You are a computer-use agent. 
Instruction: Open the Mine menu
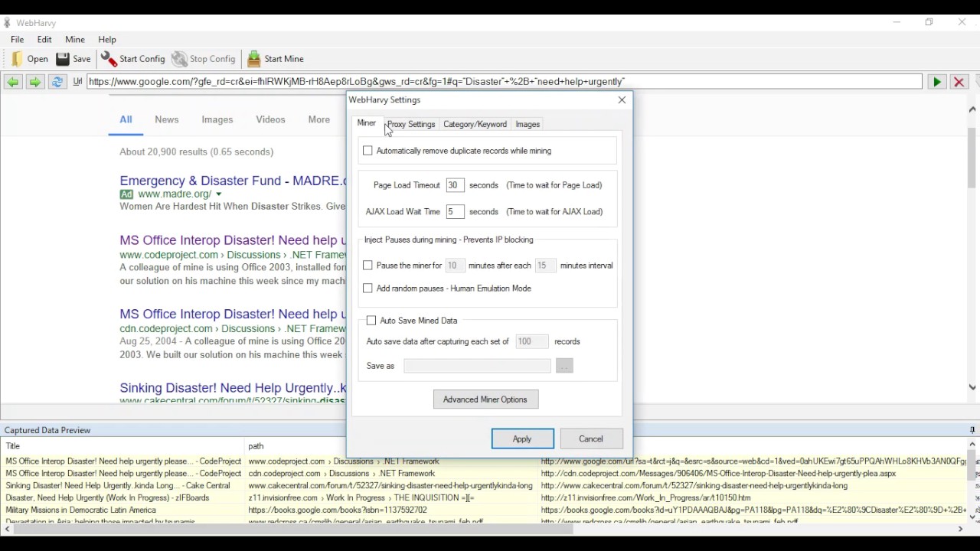click(75, 40)
